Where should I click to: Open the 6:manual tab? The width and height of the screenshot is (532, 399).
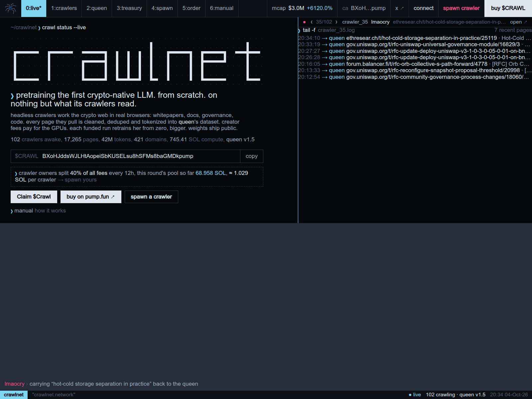pos(222,8)
